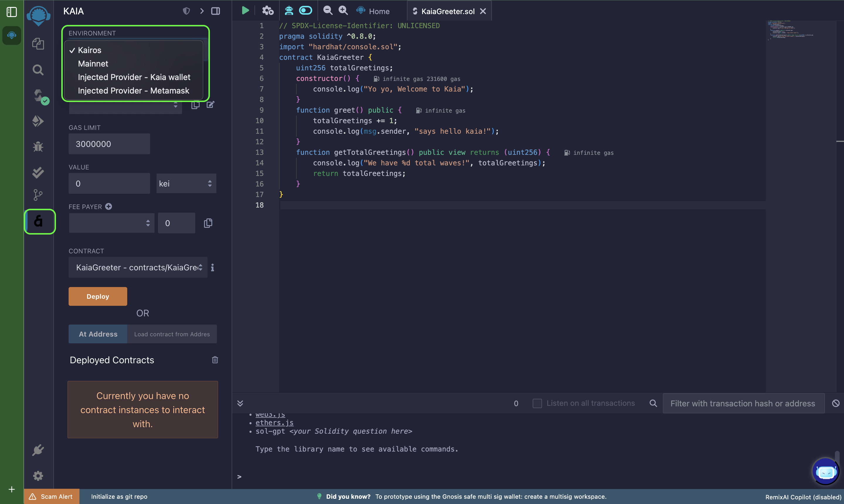
Task: Copy the account address icon
Action: click(195, 105)
